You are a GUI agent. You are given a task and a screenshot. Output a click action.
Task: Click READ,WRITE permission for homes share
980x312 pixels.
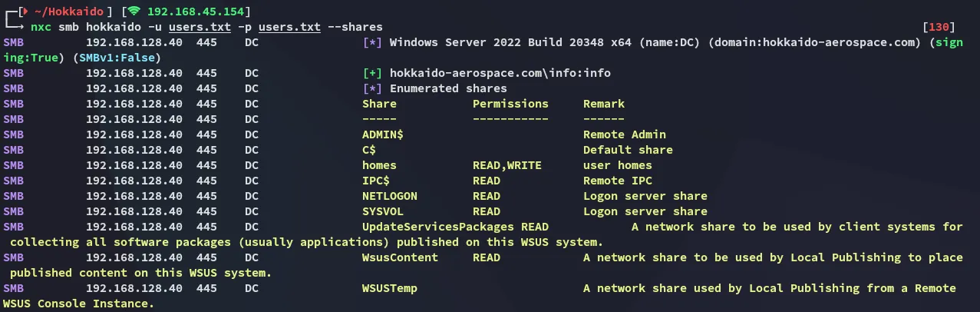coord(503,165)
